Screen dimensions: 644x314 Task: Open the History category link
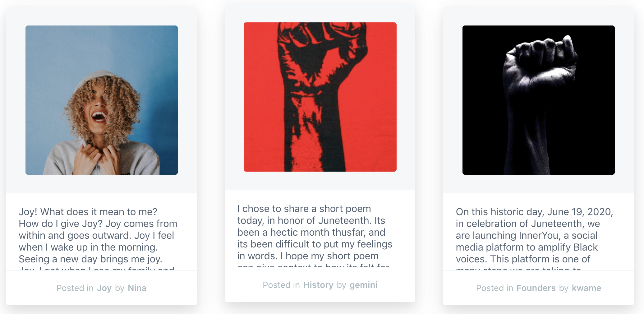tap(318, 285)
